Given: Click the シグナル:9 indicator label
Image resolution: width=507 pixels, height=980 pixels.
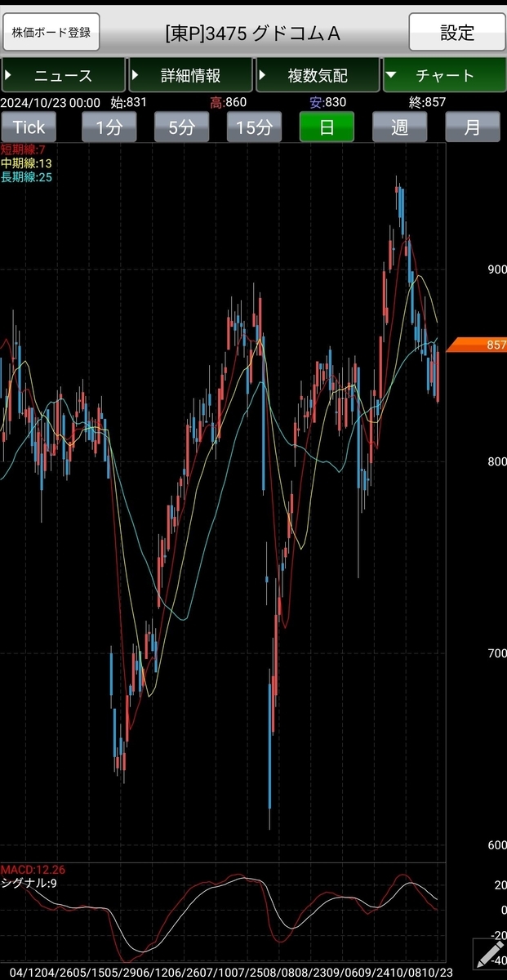Looking at the screenshot, I should (x=27, y=883).
